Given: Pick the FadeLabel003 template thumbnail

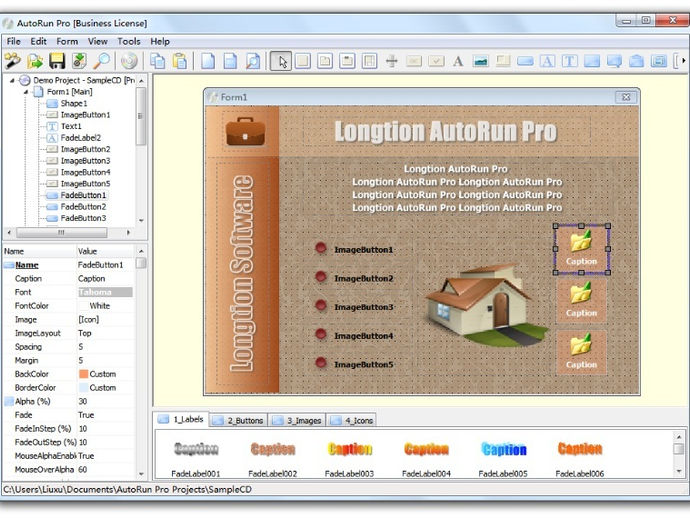Looking at the screenshot, I should [350, 449].
